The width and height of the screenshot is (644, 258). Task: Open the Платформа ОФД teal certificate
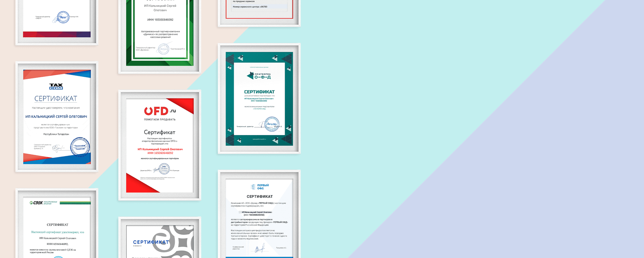[x=259, y=99]
